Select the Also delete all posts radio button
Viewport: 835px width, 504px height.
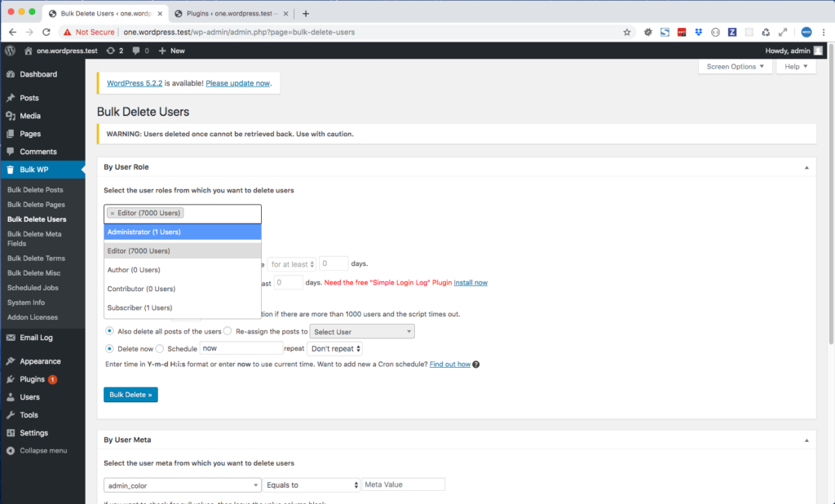pos(109,330)
